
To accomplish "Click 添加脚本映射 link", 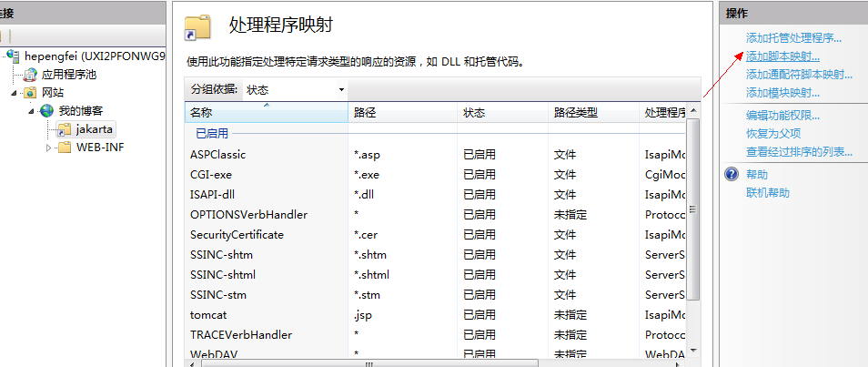I will pos(782,56).
